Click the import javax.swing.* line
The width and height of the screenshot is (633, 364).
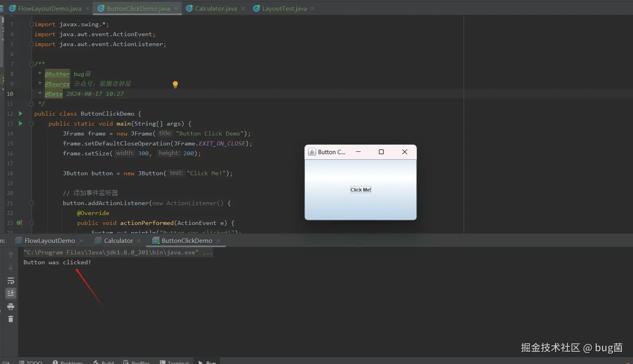click(x=72, y=24)
